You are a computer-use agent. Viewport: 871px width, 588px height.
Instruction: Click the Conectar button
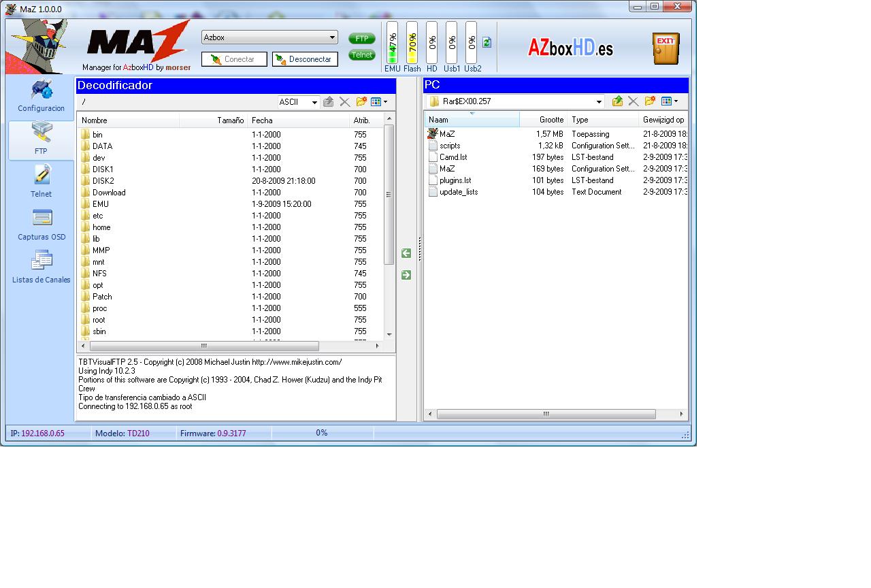tap(234, 59)
